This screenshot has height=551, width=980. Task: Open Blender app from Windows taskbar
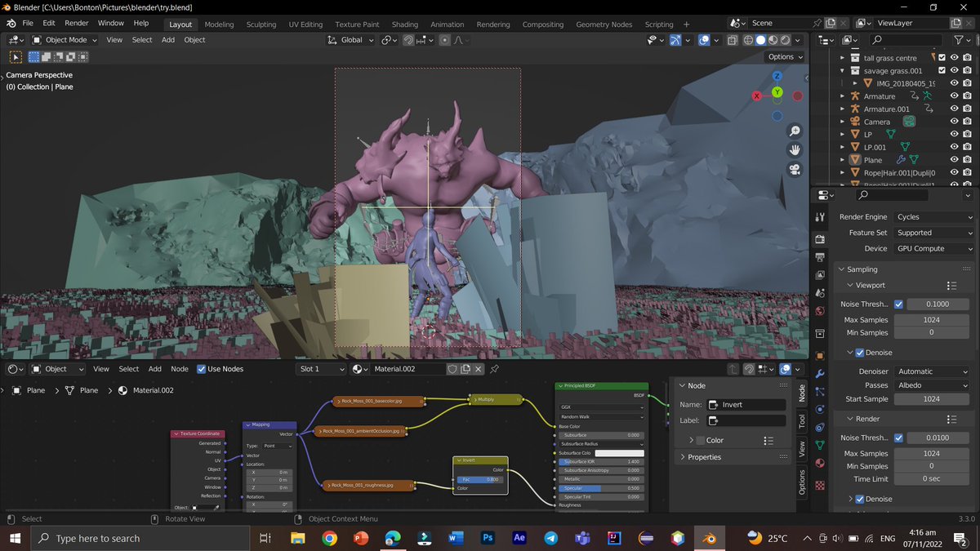(x=710, y=538)
